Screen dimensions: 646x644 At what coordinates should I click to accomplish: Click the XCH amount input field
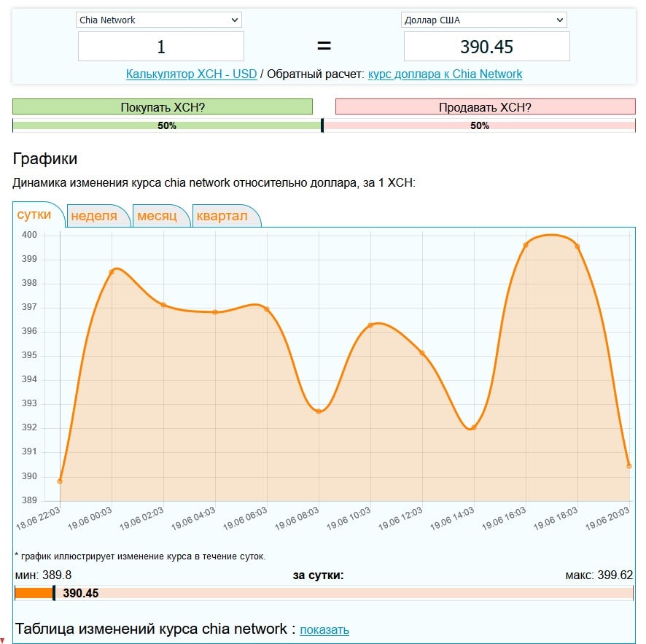click(x=160, y=47)
